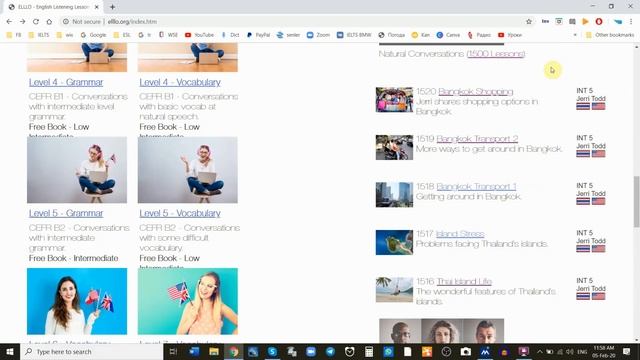The image size is (640, 360).
Task: Open lesson 1516 Thai Island Life
Action: (464, 282)
